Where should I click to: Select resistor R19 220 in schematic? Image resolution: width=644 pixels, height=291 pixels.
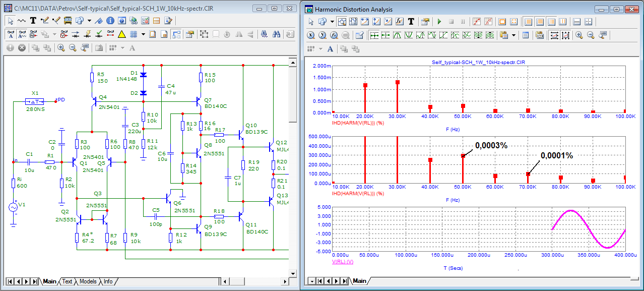point(243,165)
